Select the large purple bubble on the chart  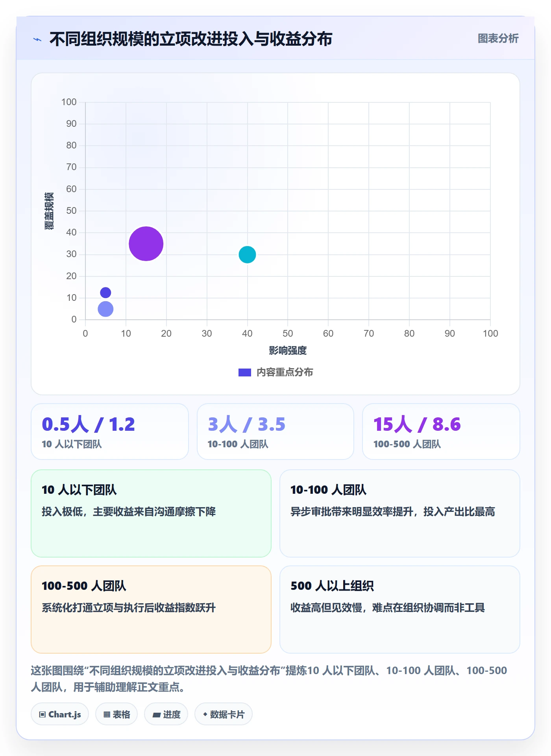pos(146,244)
